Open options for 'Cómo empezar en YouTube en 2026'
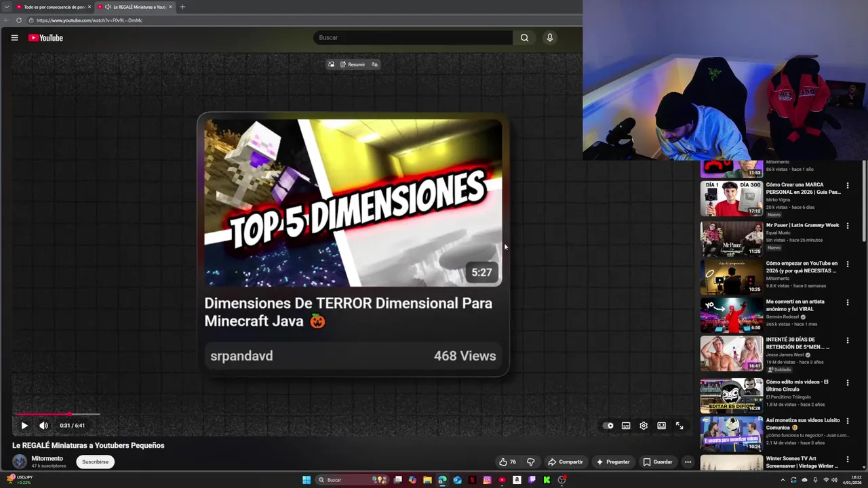The image size is (868, 488). 847,264
